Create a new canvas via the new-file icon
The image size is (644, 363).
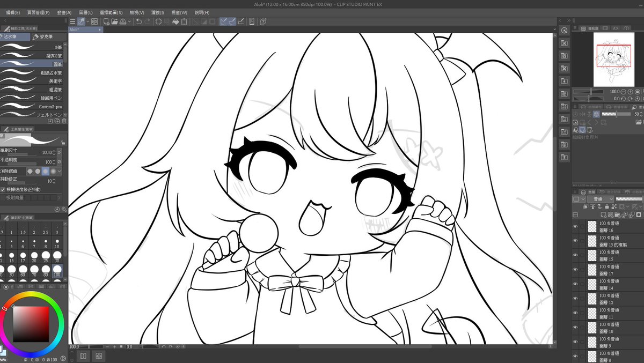pos(106,21)
